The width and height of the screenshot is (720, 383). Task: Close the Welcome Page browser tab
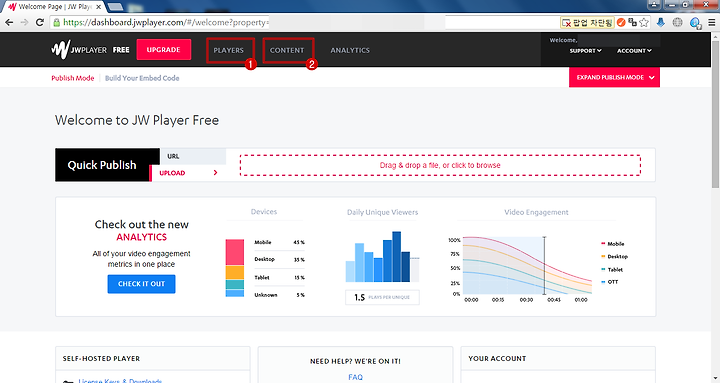[x=98, y=7]
